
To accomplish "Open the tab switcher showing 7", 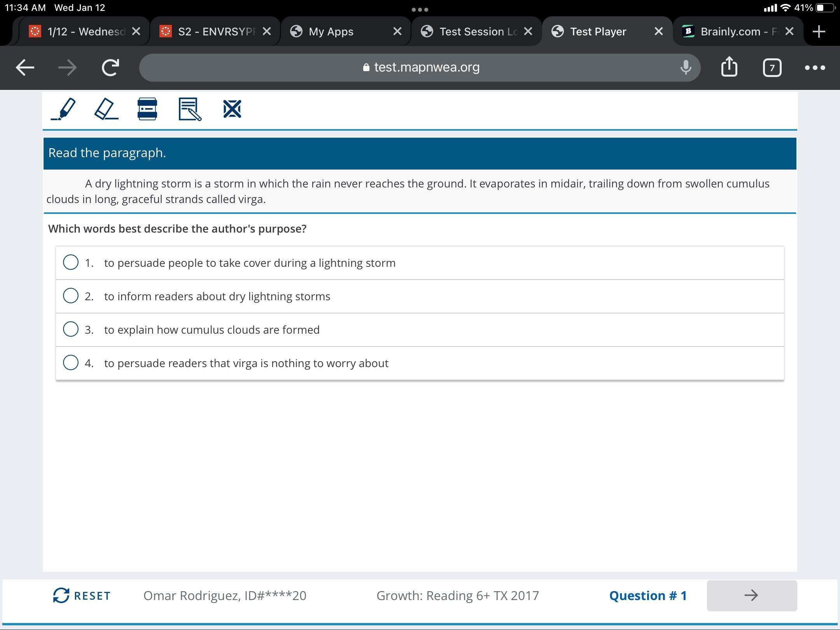I will tap(772, 68).
